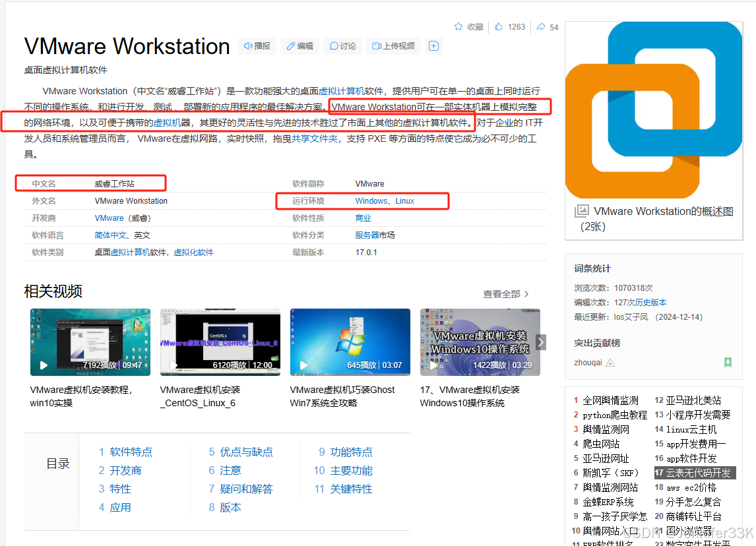Open the 历史版本 link
The height and width of the screenshot is (546, 756).
[650, 302]
